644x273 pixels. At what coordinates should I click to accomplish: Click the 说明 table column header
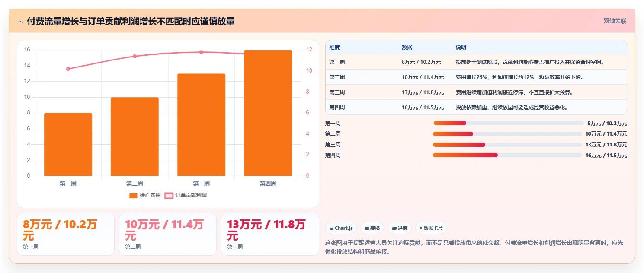point(461,47)
